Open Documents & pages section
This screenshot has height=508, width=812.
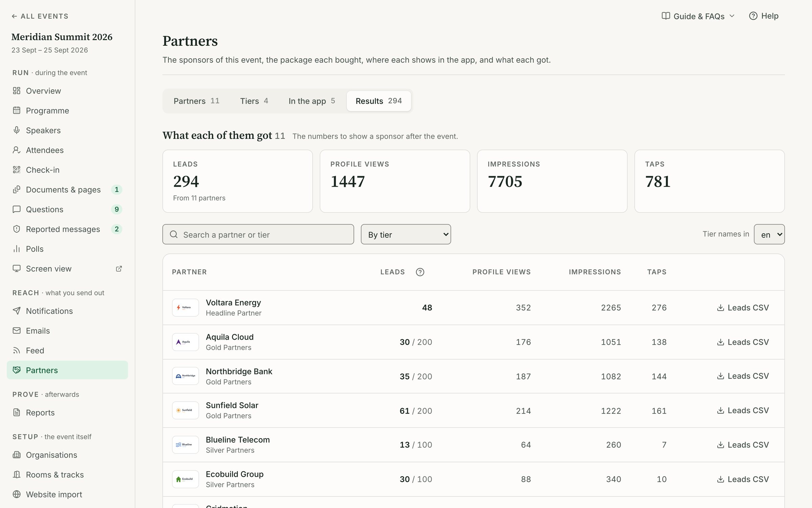[x=67, y=190]
